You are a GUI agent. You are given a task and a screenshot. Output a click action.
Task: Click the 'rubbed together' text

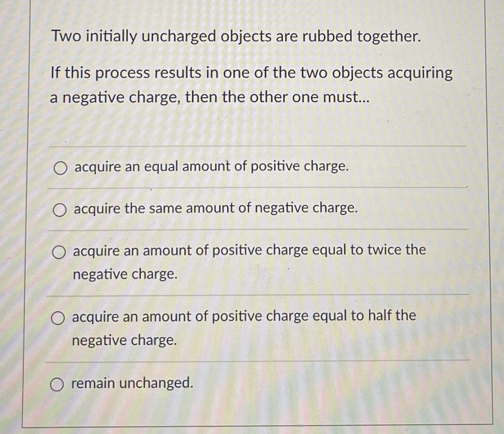(362, 37)
